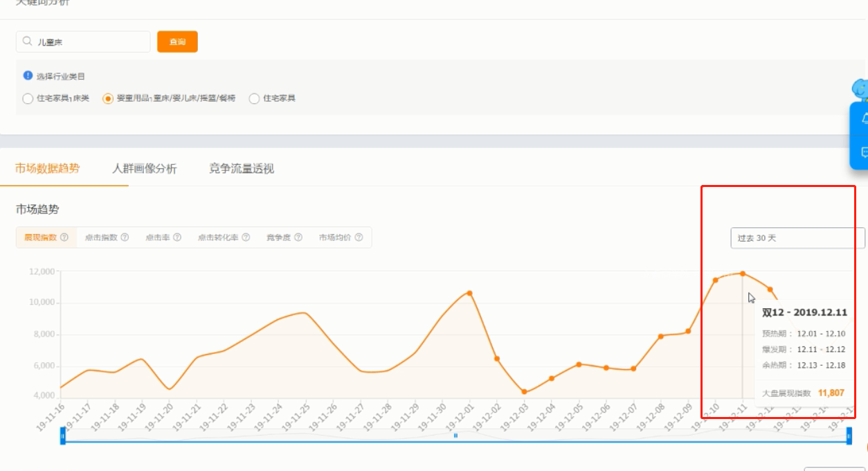Select the 婴童用品›童床/婴儿床 category radio
Image resolution: width=868 pixels, height=471 pixels.
pos(107,98)
